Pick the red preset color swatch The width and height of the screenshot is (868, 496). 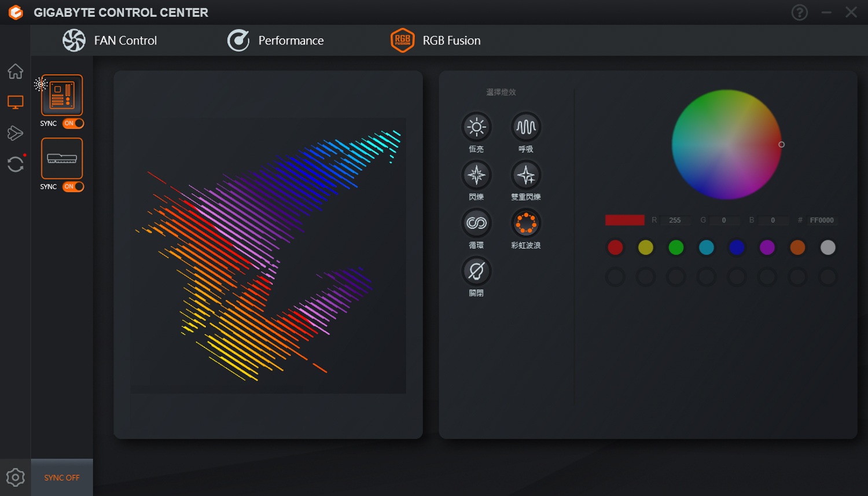tap(615, 248)
